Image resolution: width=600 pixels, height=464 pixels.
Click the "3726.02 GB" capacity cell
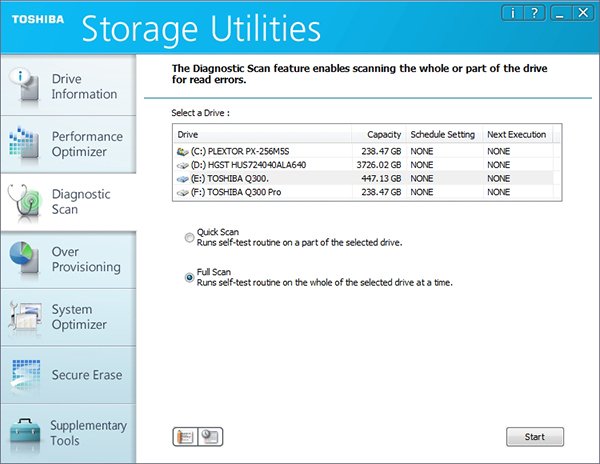(379, 165)
